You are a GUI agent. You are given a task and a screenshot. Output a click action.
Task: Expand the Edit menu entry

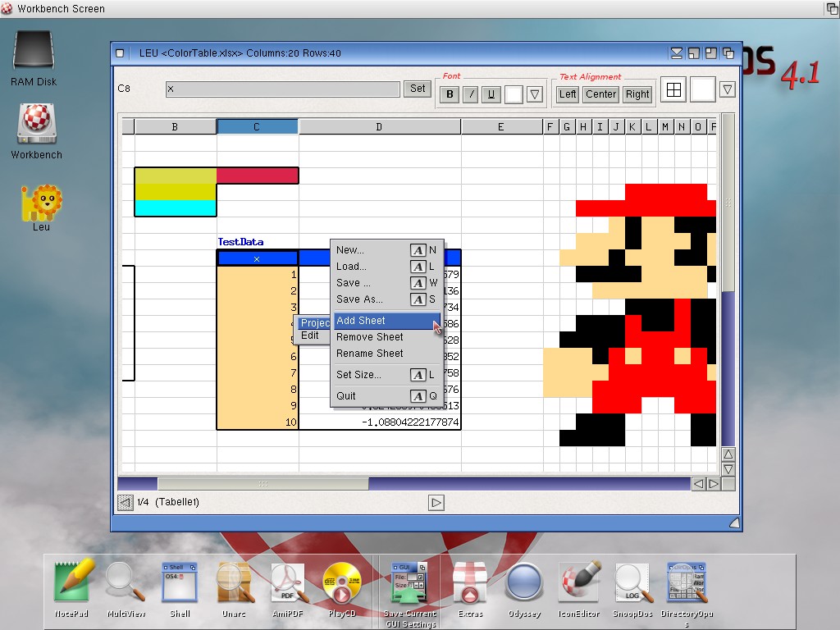310,336
